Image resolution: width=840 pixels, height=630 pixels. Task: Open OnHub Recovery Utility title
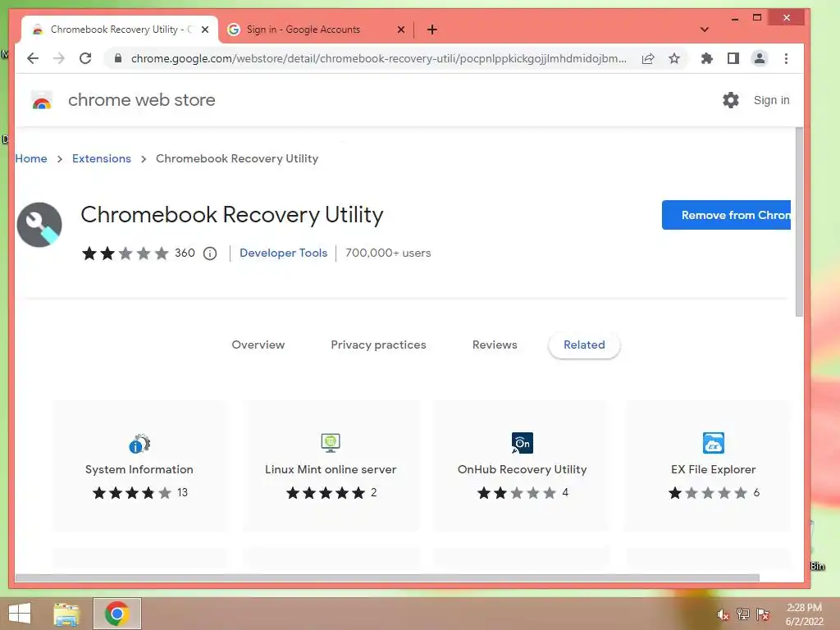click(x=522, y=469)
